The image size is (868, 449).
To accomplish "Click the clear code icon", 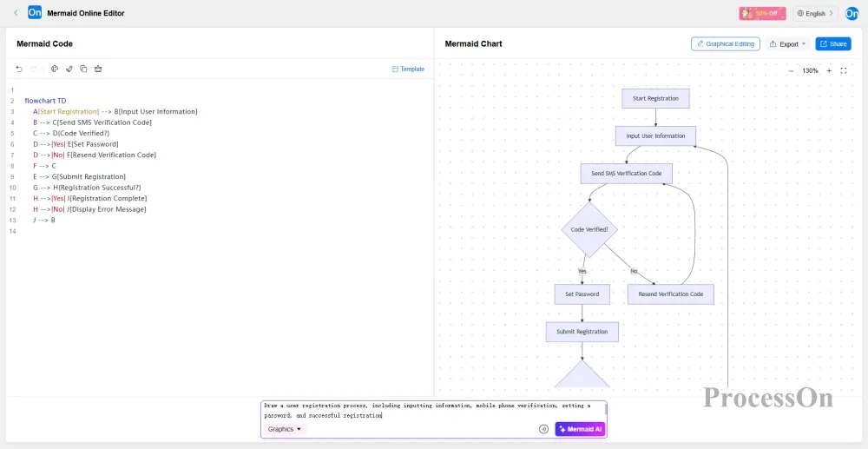I will point(98,69).
